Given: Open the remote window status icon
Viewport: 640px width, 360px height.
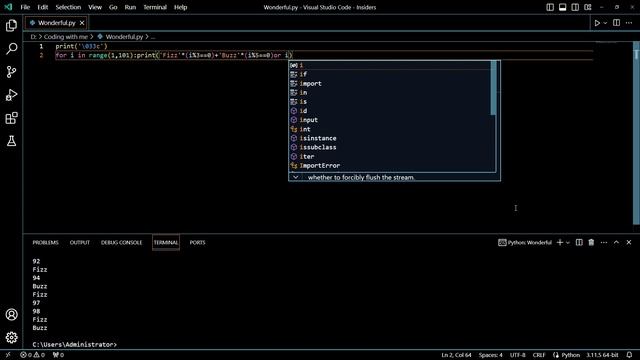Looking at the screenshot, I should [x=8, y=355].
